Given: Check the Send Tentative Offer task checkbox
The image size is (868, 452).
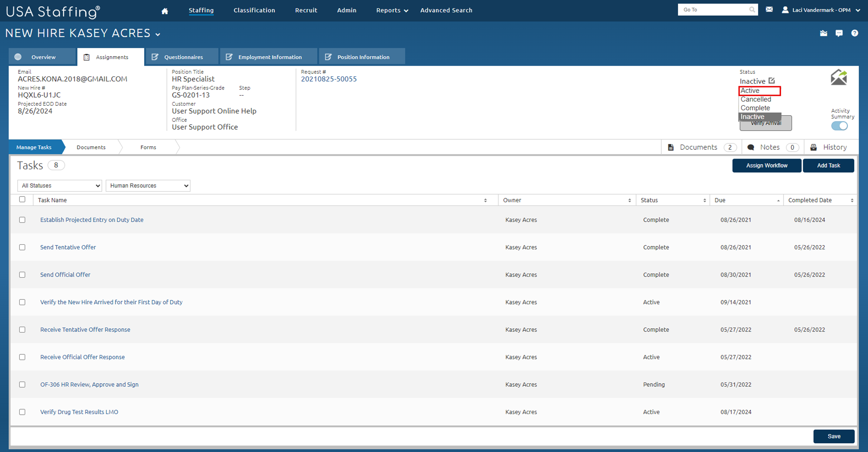Looking at the screenshot, I should (22, 247).
